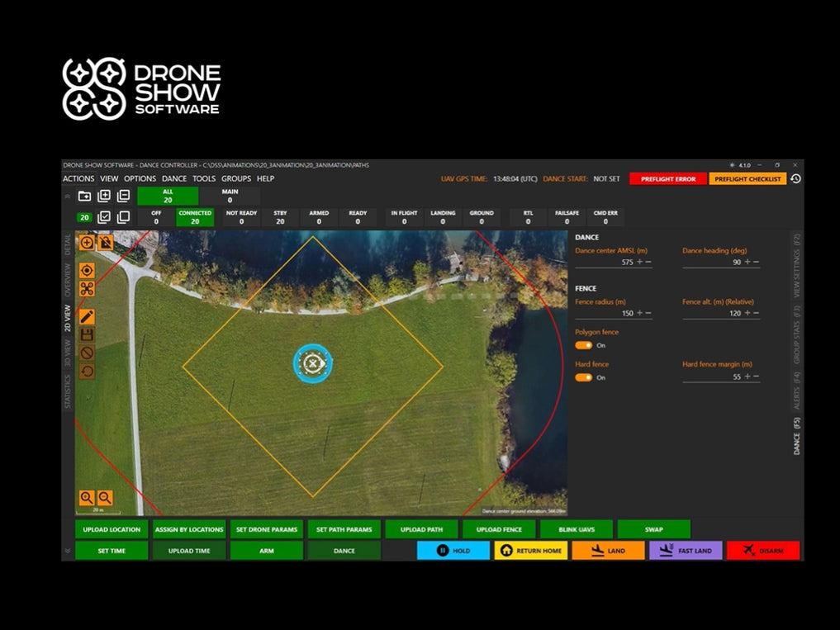Click the RETURN HOME button
This screenshot has width=840, height=630.
532,550
